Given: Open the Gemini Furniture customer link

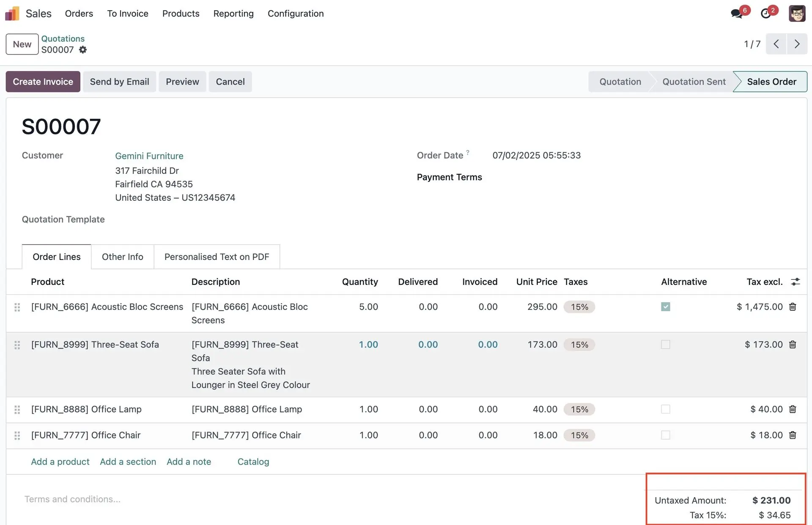Looking at the screenshot, I should click(x=149, y=156).
